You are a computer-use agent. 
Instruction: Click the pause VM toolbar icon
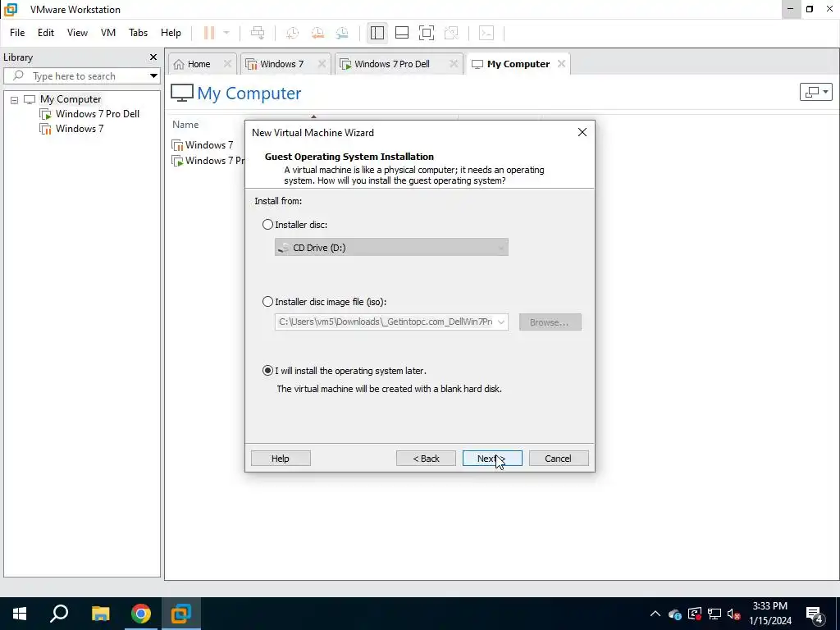[x=209, y=33]
